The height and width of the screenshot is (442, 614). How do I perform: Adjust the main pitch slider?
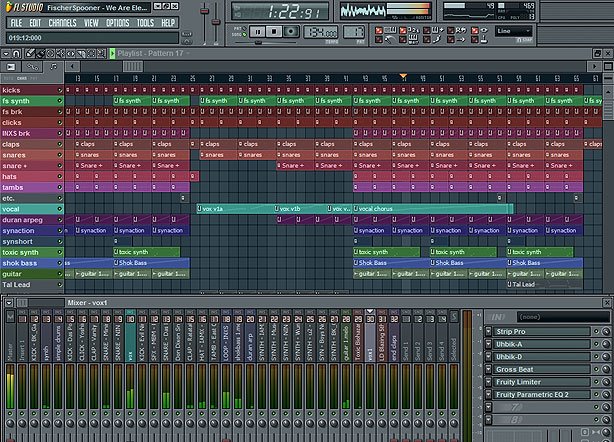pyautogui.click(x=216, y=21)
